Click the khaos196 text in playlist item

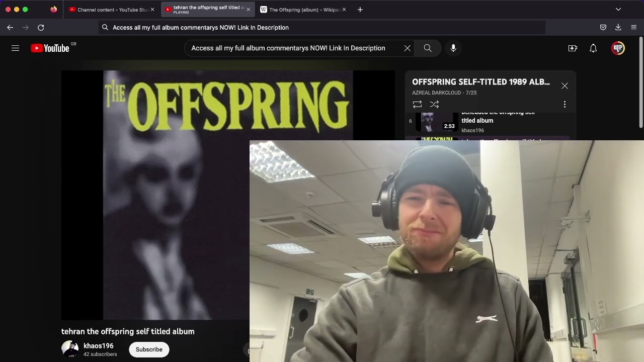[x=472, y=131]
